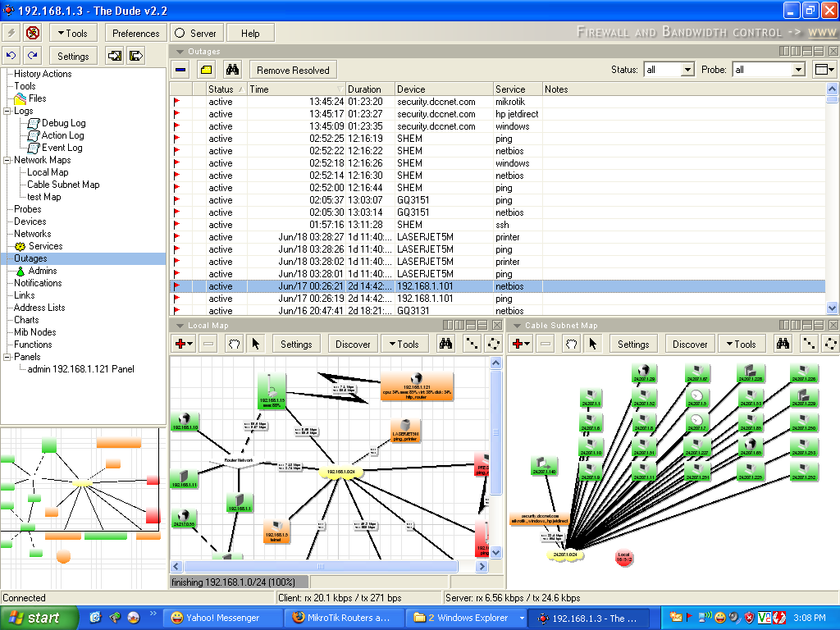The width and height of the screenshot is (840, 630).
Task: Switch to Yahoo! Messenger in taskbar
Action: [222, 618]
